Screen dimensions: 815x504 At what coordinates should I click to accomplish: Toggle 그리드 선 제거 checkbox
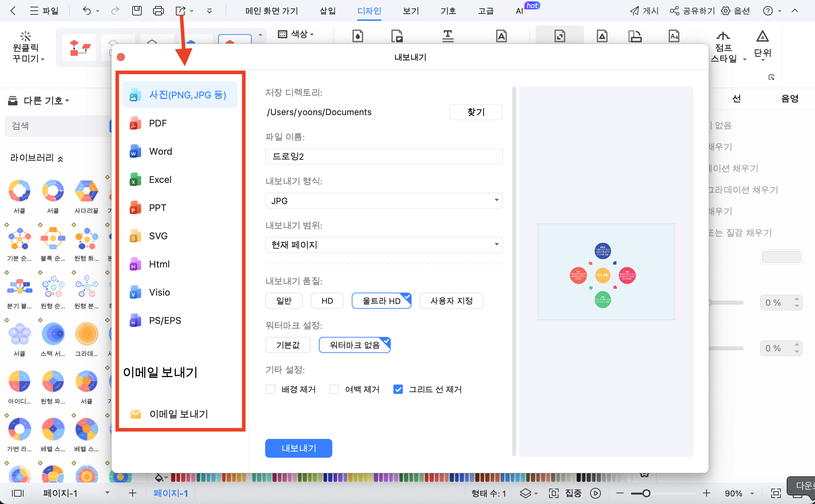pos(398,389)
